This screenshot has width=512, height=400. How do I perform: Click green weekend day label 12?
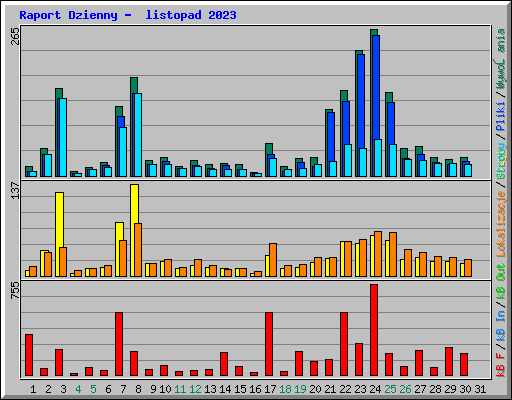point(195,389)
